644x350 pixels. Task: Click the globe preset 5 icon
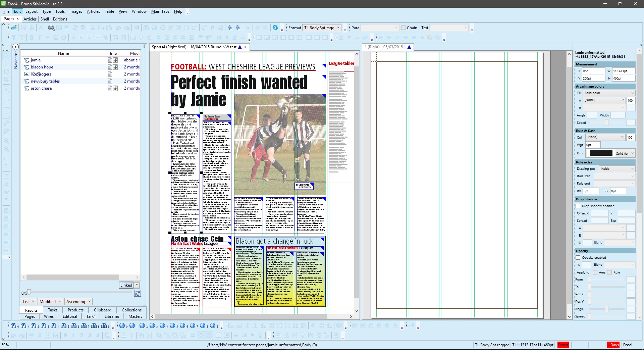tap(173, 326)
